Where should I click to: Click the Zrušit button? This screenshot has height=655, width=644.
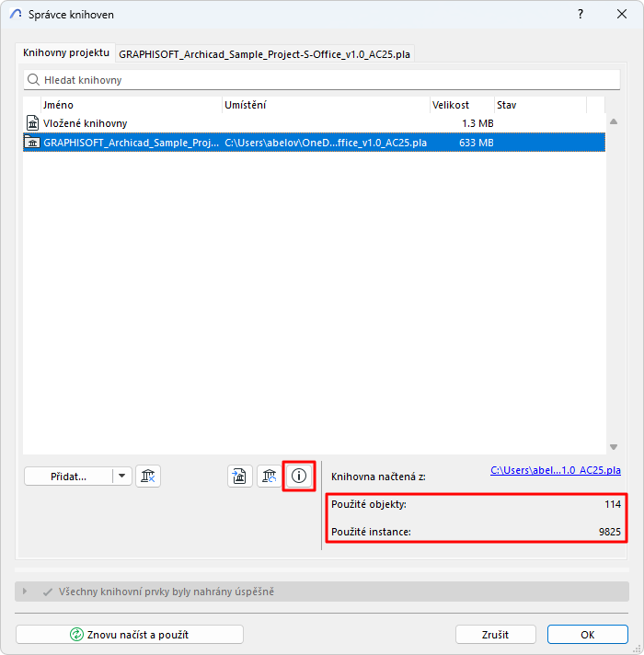tap(495, 635)
